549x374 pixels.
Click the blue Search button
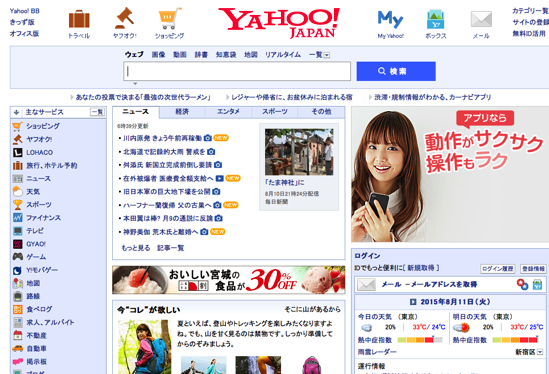pos(396,71)
